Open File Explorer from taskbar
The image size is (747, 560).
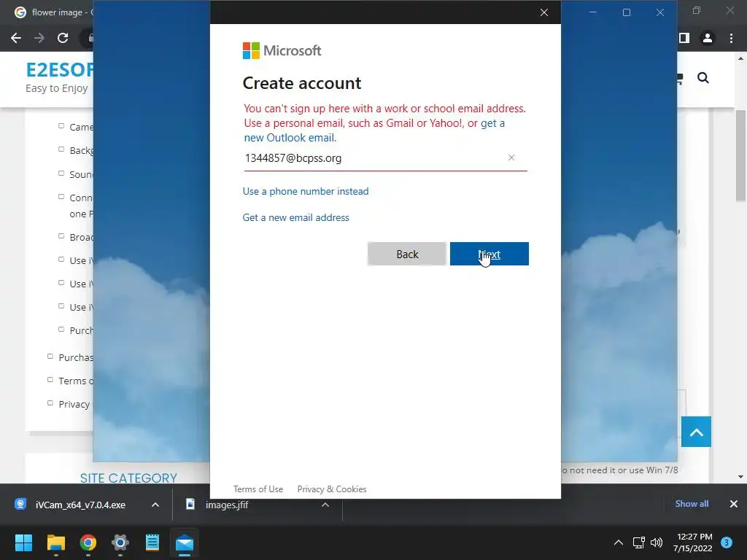(x=55, y=542)
